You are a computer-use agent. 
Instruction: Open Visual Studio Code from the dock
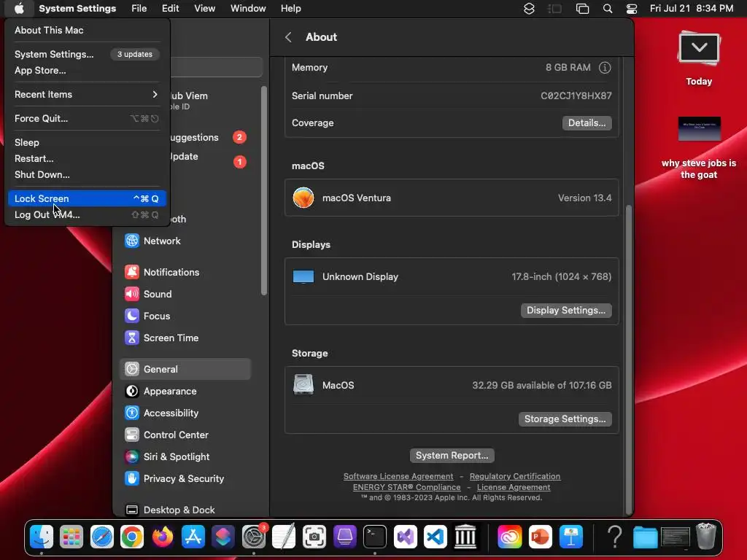click(436, 537)
